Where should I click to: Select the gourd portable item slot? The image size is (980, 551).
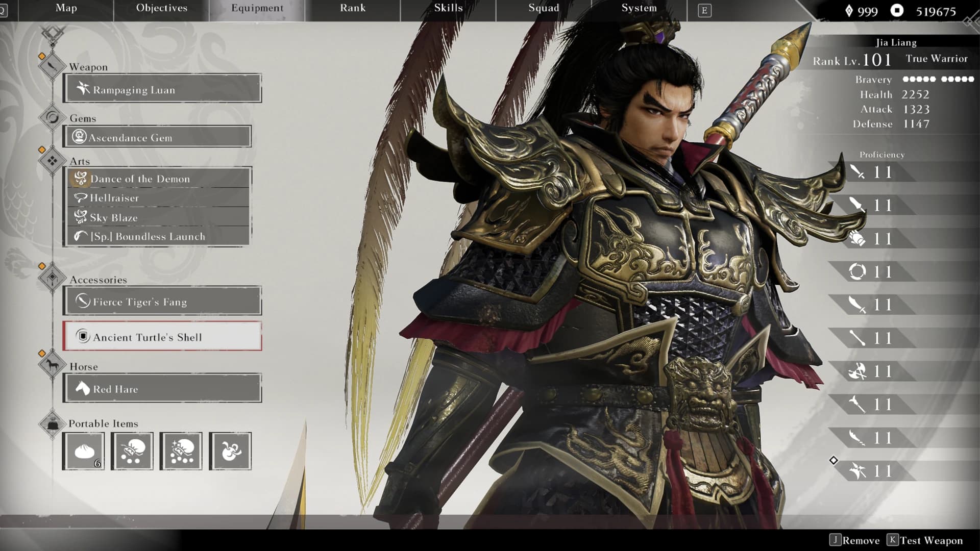pyautogui.click(x=230, y=451)
